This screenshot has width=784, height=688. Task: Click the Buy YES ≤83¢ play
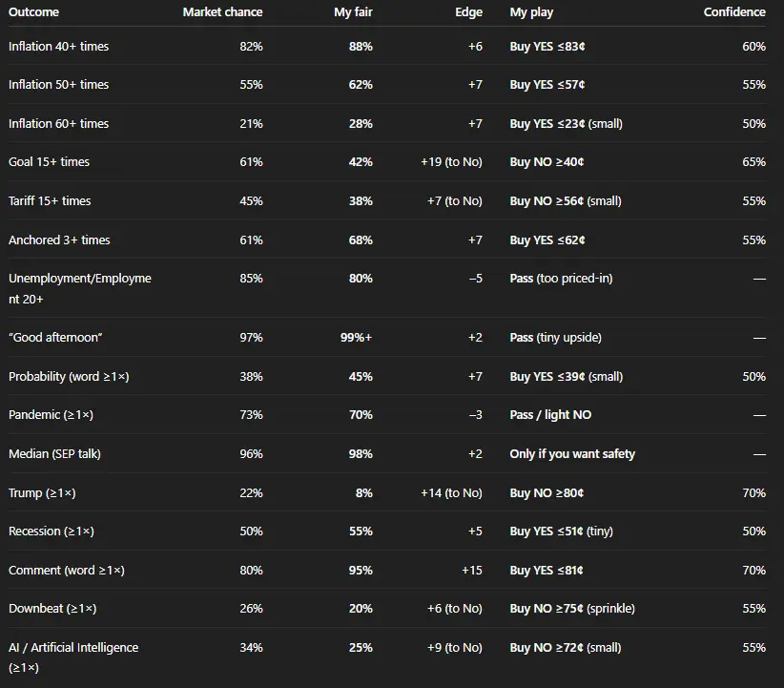548,46
